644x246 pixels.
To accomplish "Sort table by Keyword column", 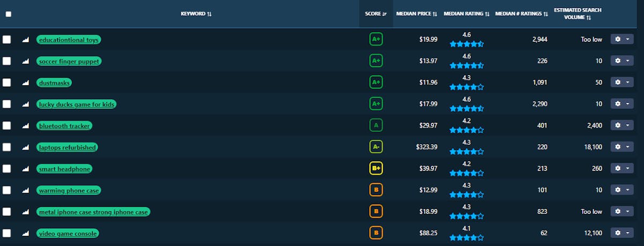I will point(196,14).
